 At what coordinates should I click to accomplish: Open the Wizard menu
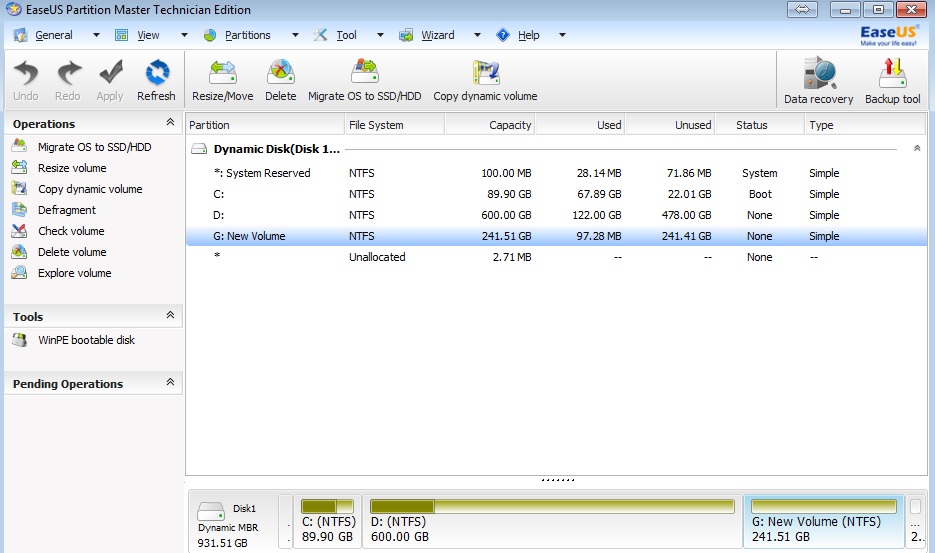pos(438,35)
